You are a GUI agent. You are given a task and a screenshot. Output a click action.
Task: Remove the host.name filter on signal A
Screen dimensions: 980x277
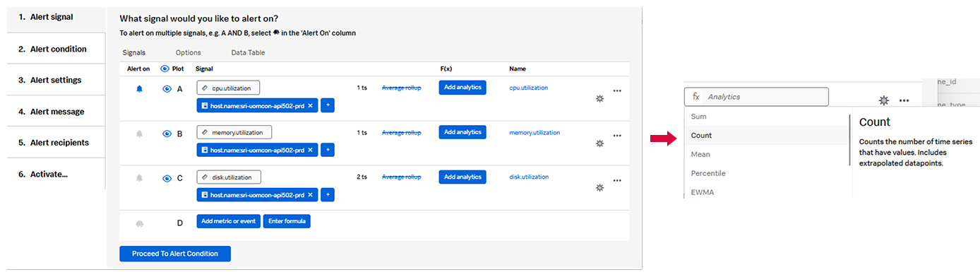coord(310,105)
